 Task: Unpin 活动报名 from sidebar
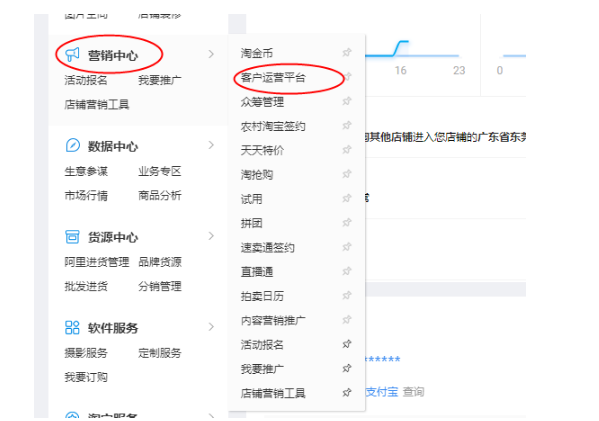[347, 344]
